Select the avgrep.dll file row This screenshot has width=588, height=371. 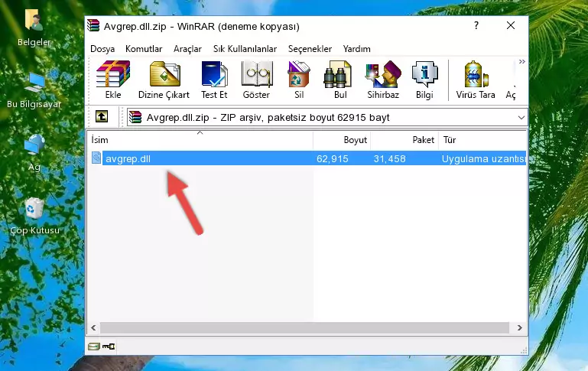pyautogui.click(x=307, y=158)
